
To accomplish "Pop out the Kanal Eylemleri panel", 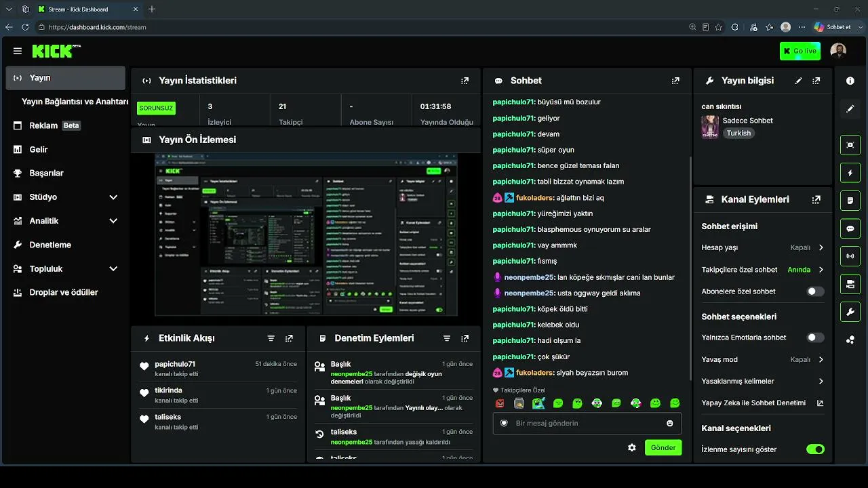I will [x=816, y=200].
